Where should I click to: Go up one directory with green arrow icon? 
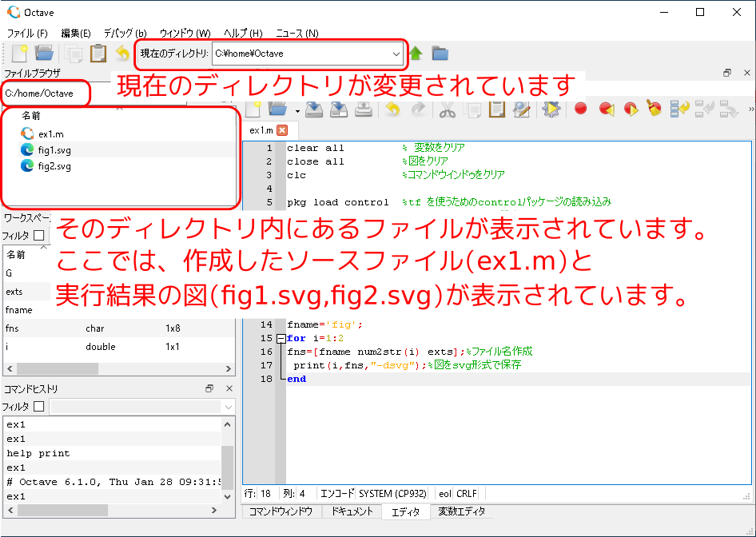(416, 54)
